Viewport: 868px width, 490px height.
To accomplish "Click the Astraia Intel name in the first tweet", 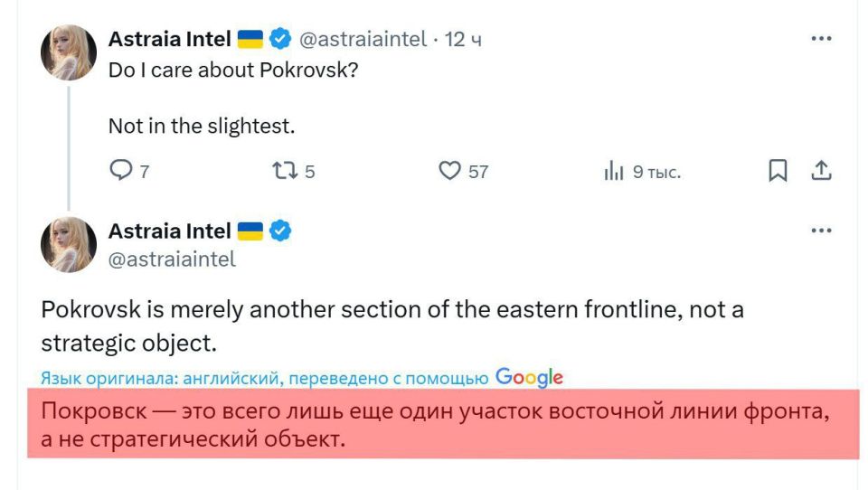I will click(x=169, y=40).
